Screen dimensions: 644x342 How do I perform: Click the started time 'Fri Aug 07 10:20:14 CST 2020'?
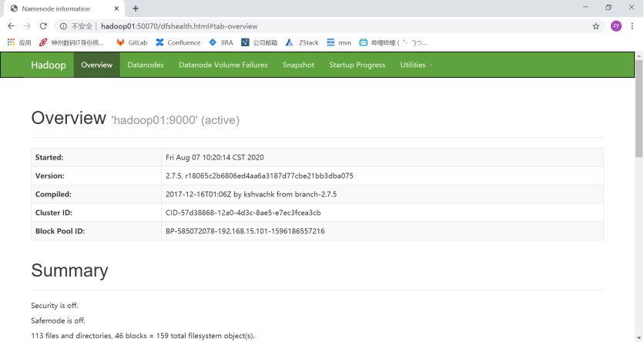tap(215, 157)
